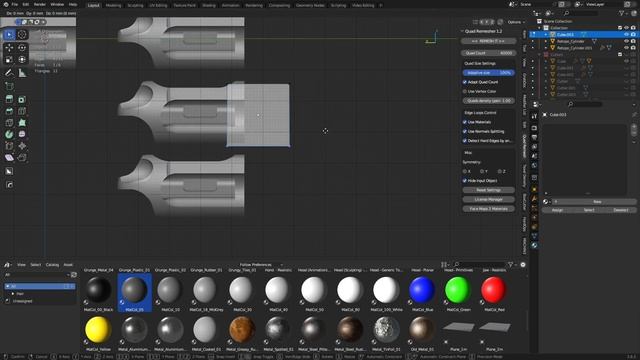The image size is (640, 360).
Task: Select the Transform tool
Action: tap(22, 60)
